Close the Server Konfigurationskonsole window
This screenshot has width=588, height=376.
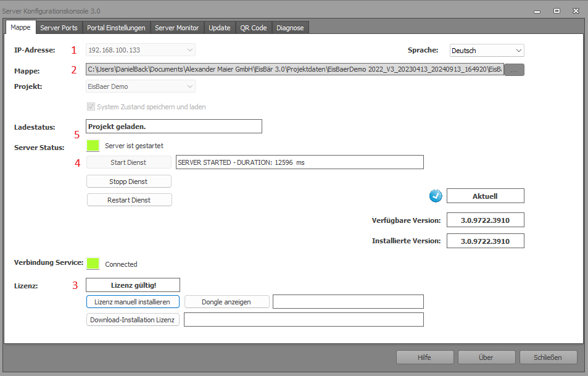click(576, 11)
